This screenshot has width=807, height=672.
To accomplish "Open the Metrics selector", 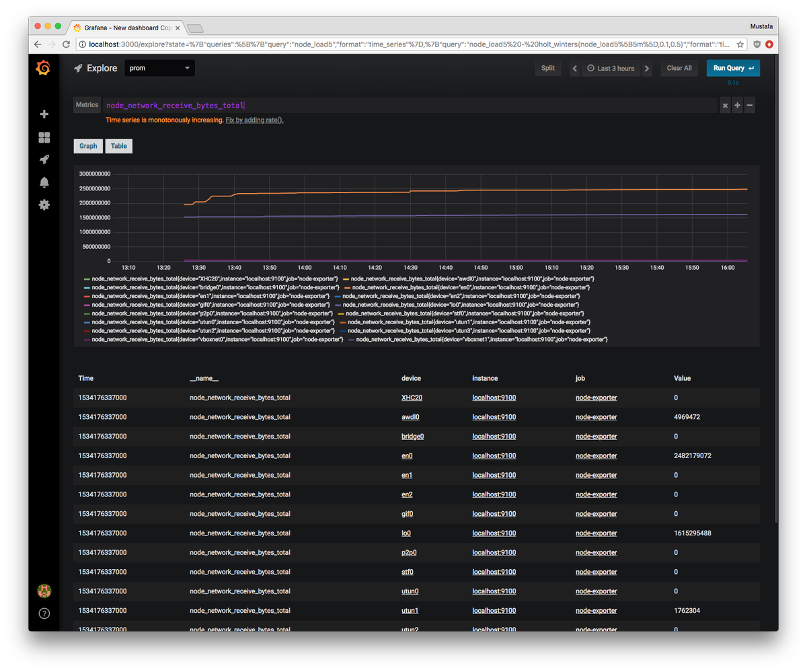I will tap(87, 105).
